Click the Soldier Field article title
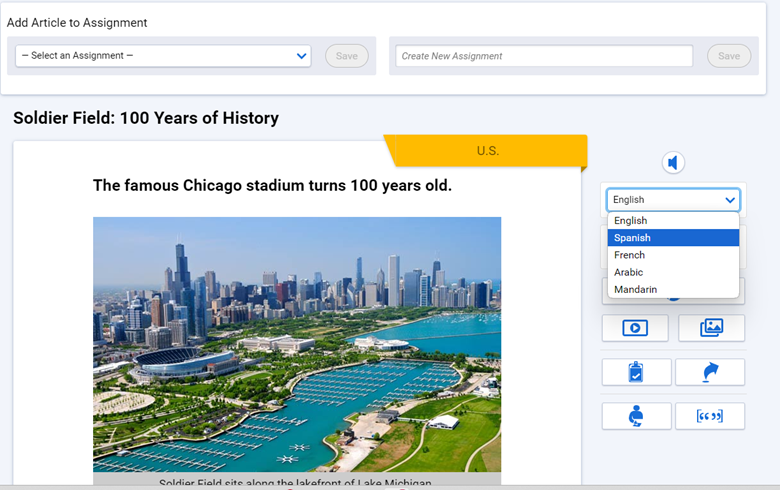Image resolution: width=780 pixels, height=490 pixels. click(x=146, y=118)
